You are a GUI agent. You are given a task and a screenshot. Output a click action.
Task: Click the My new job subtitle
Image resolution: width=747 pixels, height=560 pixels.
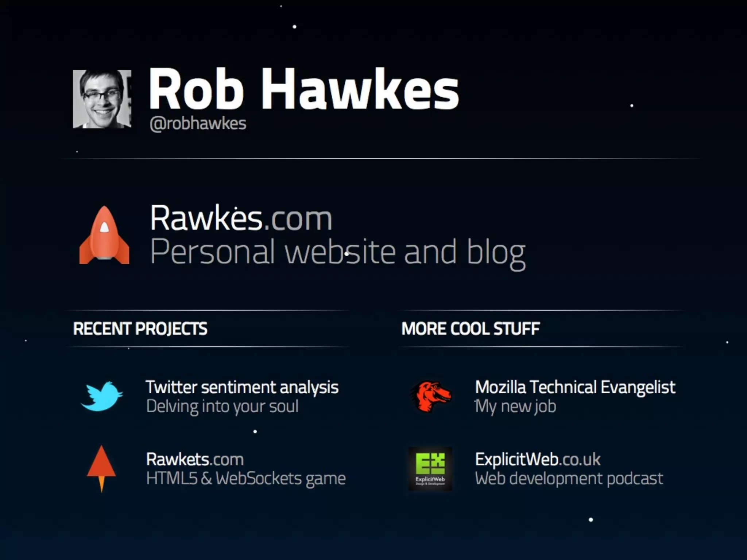(x=516, y=407)
